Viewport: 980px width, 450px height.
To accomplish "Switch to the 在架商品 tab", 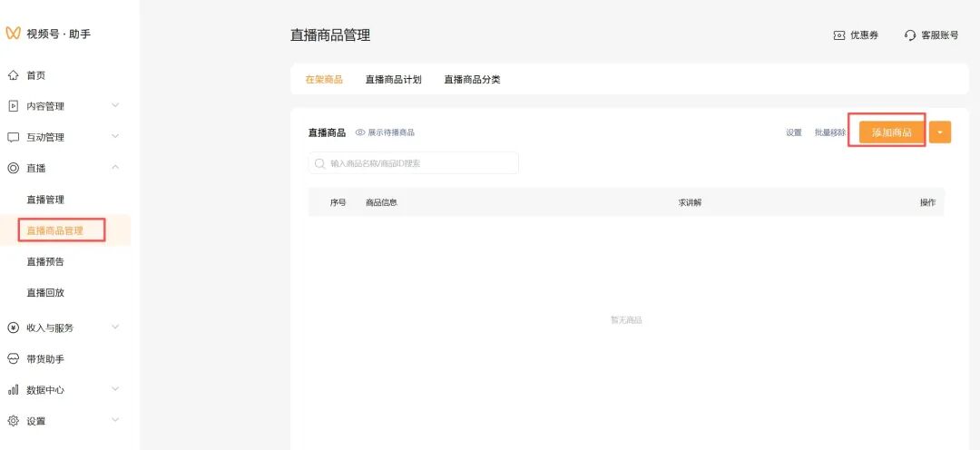I will click(x=324, y=79).
